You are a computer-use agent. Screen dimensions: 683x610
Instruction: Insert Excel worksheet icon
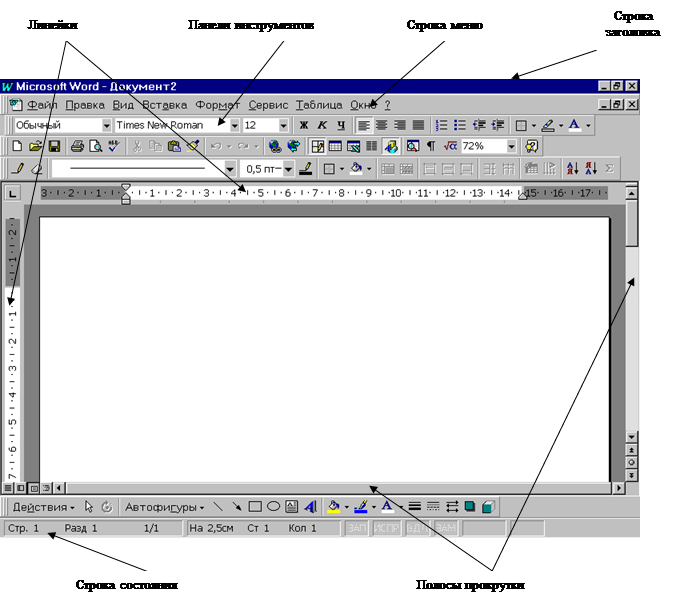(x=353, y=146)
